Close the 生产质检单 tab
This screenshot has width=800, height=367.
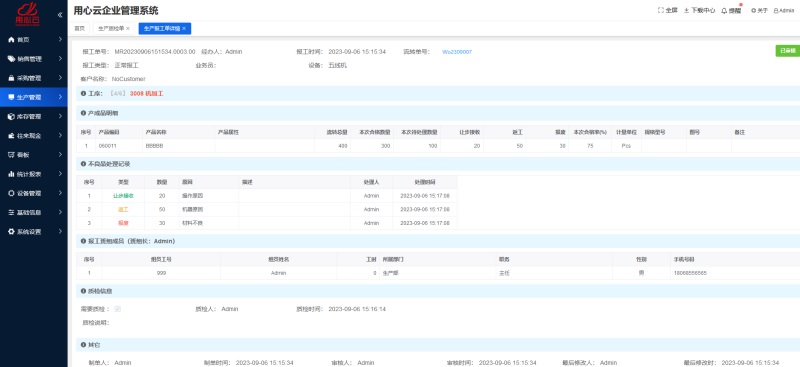(x=128, y=29)
